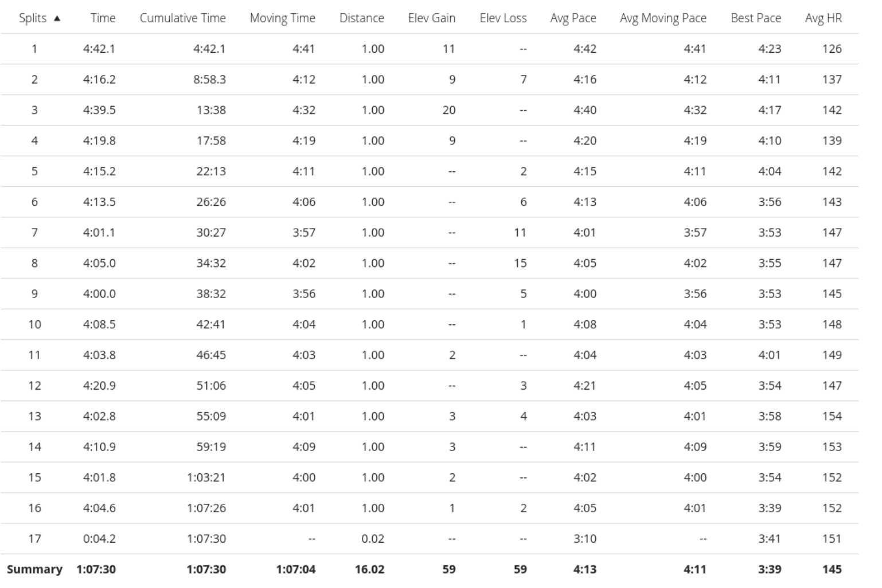
Task: Click split 17 distance 0.02
Action: coord(373,539)
